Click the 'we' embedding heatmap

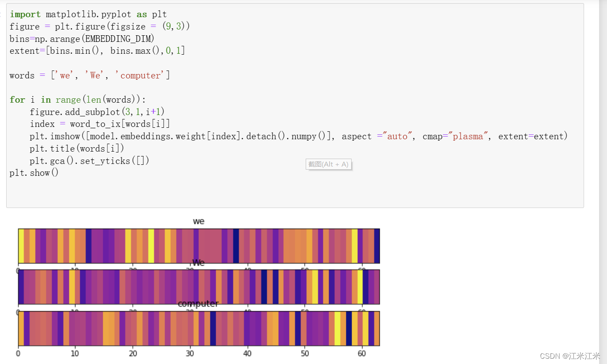[199, 246]
